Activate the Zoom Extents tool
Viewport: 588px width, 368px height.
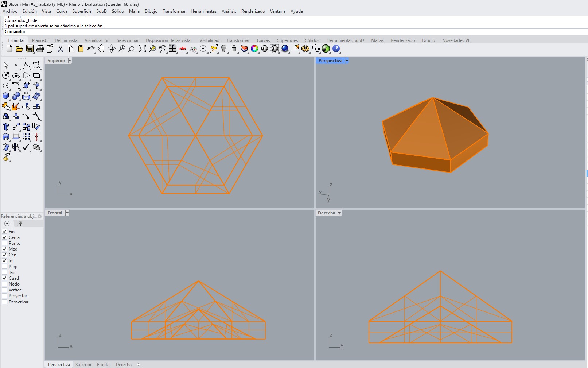pyautogui.click(x=143, y=49)
